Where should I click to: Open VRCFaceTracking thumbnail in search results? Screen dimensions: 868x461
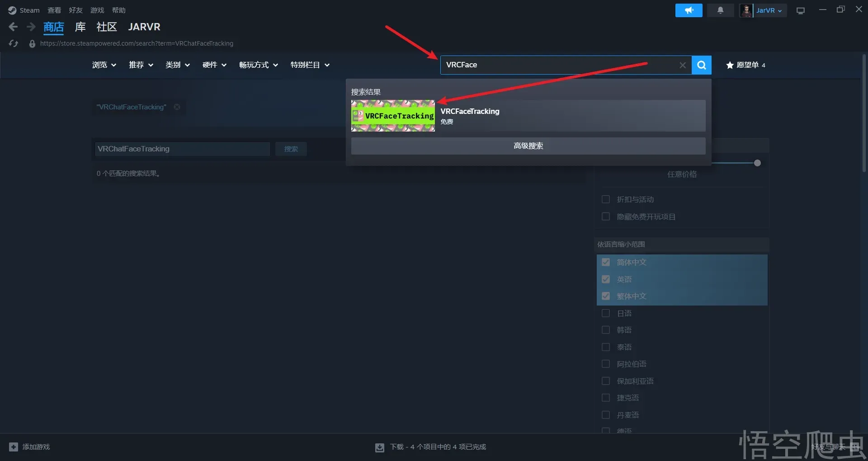(393, 116)
